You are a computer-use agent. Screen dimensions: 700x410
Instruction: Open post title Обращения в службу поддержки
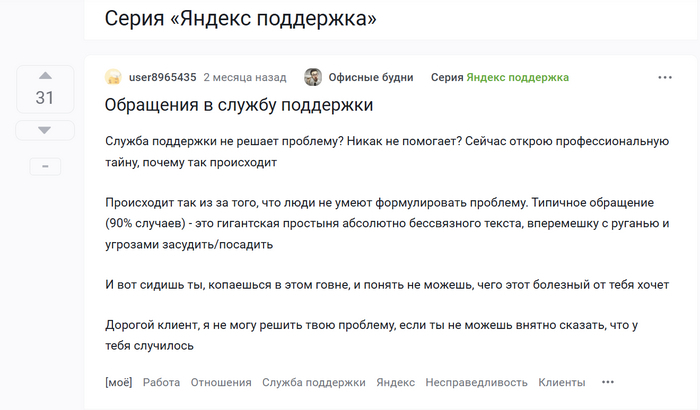pyautogui.click(x=239, y=105)
